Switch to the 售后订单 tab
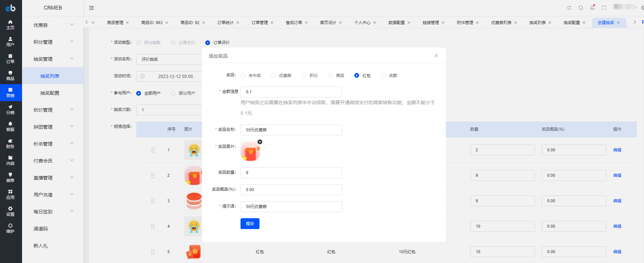The width and height of the screenshot is (644, 263). 294,23
